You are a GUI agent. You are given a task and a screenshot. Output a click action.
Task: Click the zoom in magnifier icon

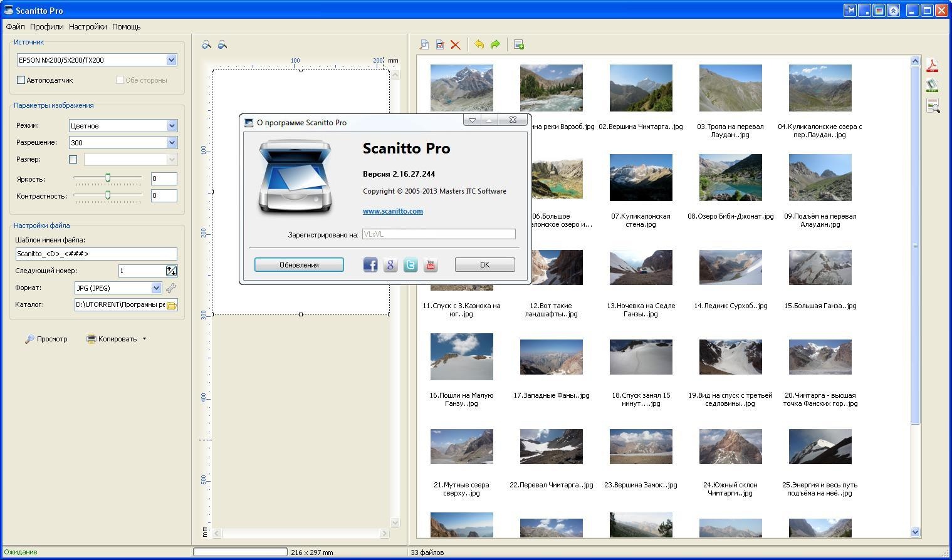click(207, 45)
